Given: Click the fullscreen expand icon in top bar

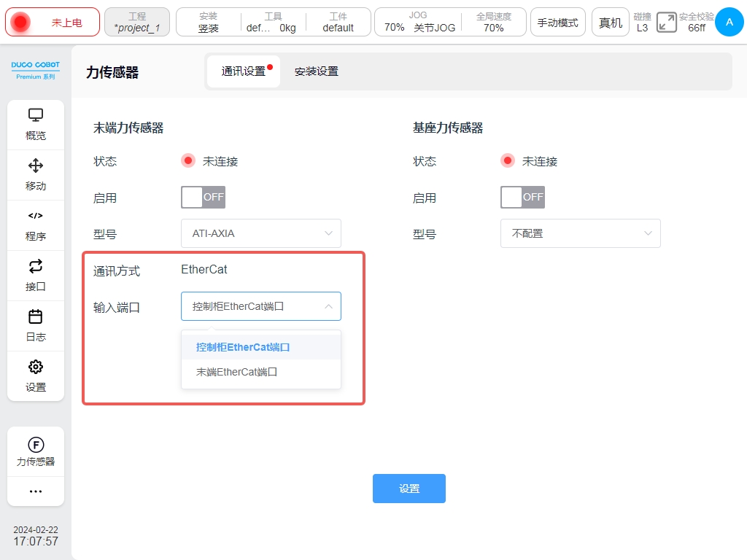Looking at the screenshot, I should [x=666, y=23].
